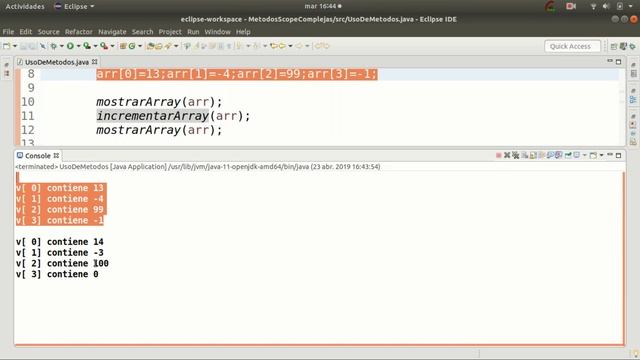Open the Help menu

[x=243, y=32]
